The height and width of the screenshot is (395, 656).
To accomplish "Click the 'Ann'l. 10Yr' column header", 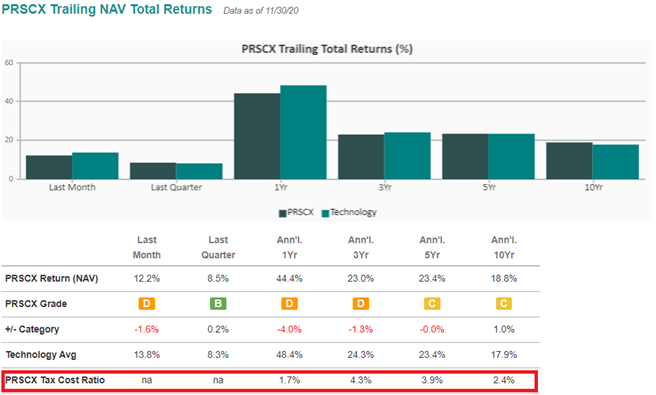I will (x=504, y=247).
